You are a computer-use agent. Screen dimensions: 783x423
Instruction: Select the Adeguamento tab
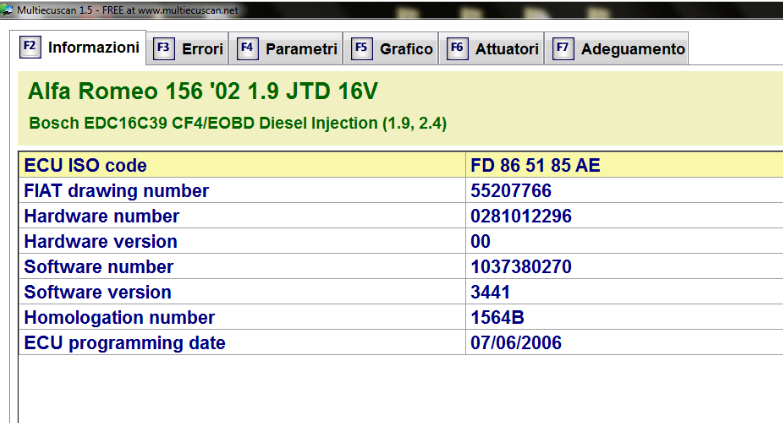click(x=633, y=49)
